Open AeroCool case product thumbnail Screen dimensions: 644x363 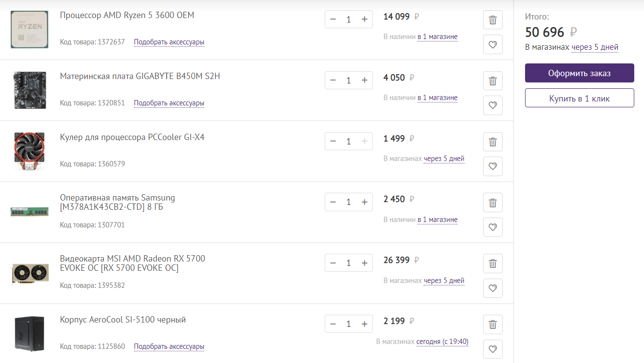pos(29,334)
